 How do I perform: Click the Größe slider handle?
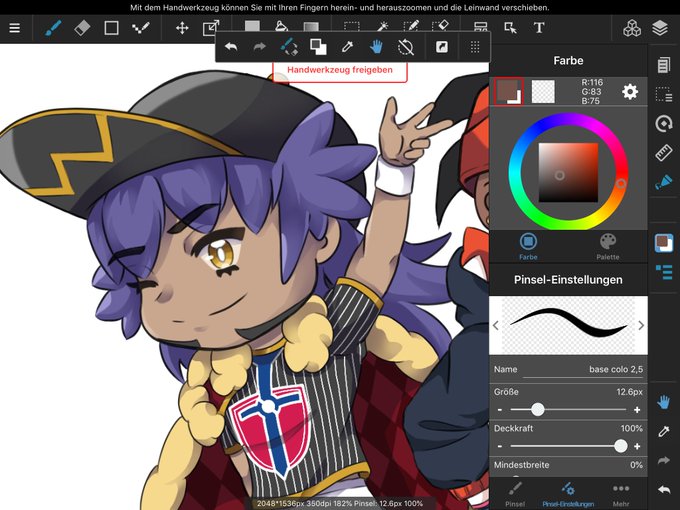(538, 409)
